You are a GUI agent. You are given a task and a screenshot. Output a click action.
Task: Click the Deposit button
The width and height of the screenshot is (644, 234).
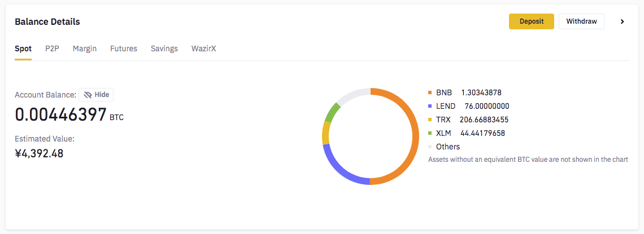[532, 21]
